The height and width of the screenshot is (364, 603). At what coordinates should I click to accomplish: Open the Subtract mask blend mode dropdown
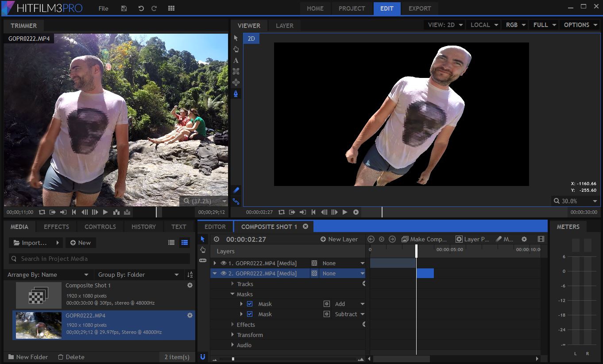coord(349,314)
